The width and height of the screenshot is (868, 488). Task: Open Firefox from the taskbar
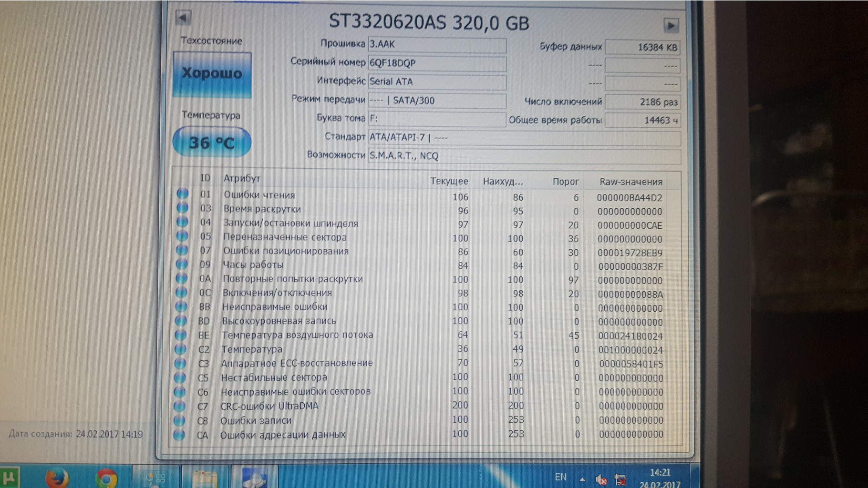point(57,478)
